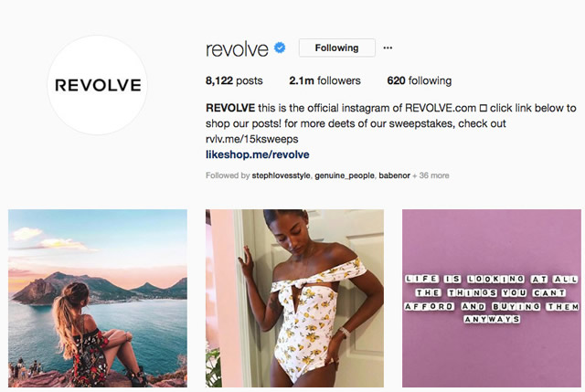Open the lemon print swimsuit post

tap(294, 299)
